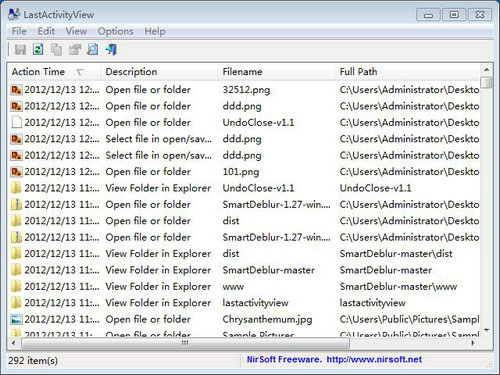Click the blank file icon of UndoClose-v1.1 open row

tap(16, 122)
